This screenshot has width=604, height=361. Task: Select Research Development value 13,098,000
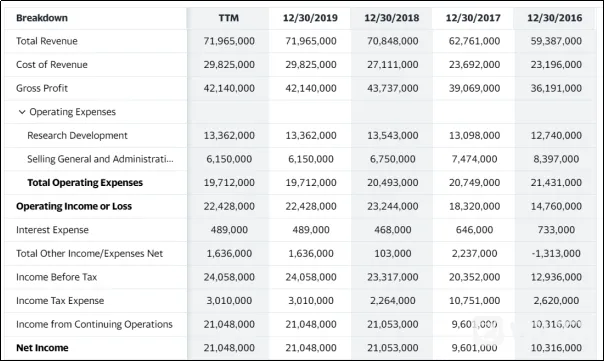point(474,136)
